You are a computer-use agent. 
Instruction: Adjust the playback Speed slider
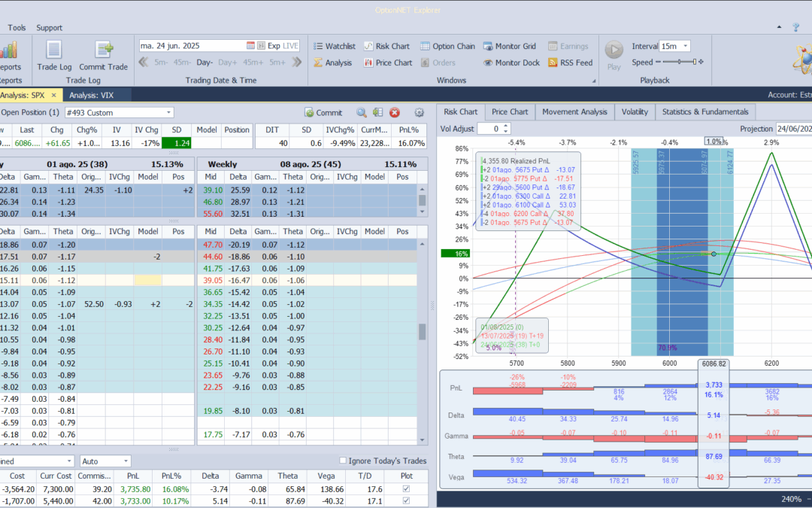click(x=679, y=62)
